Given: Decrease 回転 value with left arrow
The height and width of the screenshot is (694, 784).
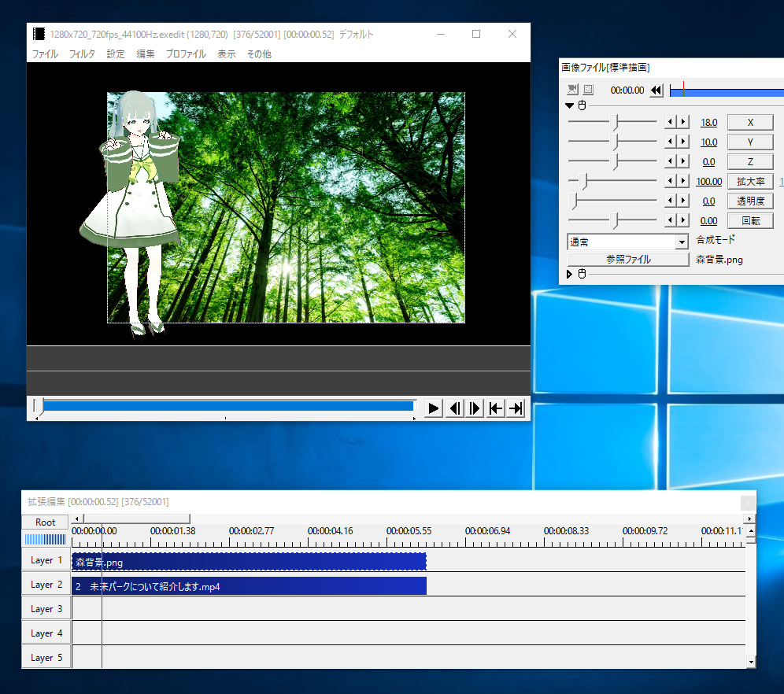Looking at the screenshot, I should pos(670,220).
